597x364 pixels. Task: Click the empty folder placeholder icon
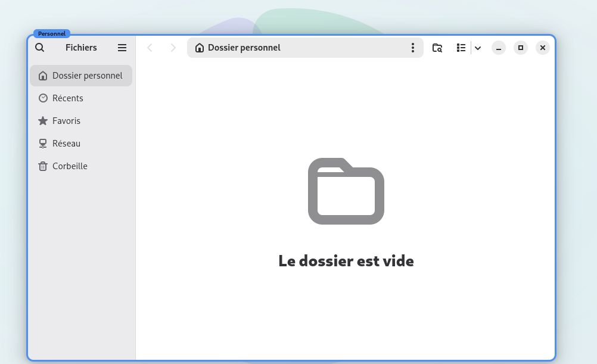click(x=346, y=191)
